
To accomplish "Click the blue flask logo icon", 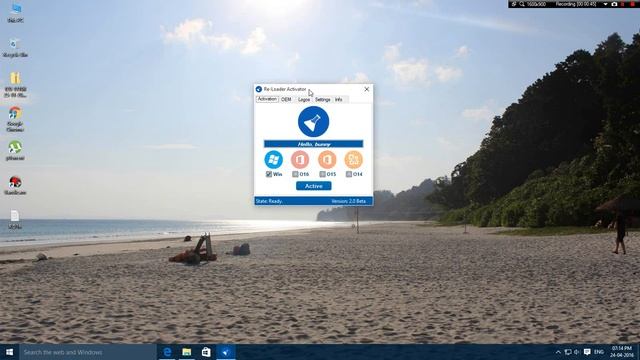I will click(x=313, y=122).
